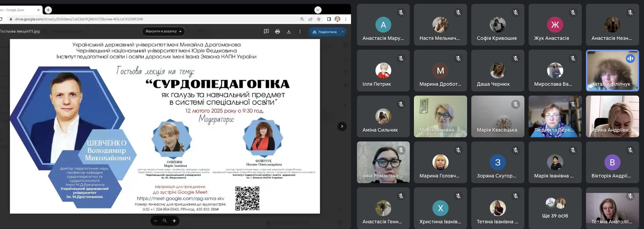This screenshot has height=229, width=644.
Task: Click the meet.google.com/qsg-xsma-xkv link text
Action: pyautogui.click(x=181, y=198)
